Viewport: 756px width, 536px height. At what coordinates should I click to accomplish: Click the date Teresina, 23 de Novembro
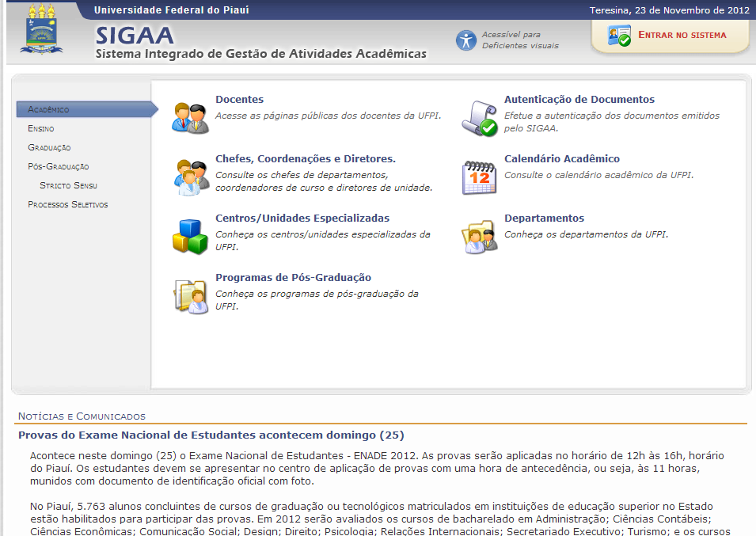coord(670,10)
